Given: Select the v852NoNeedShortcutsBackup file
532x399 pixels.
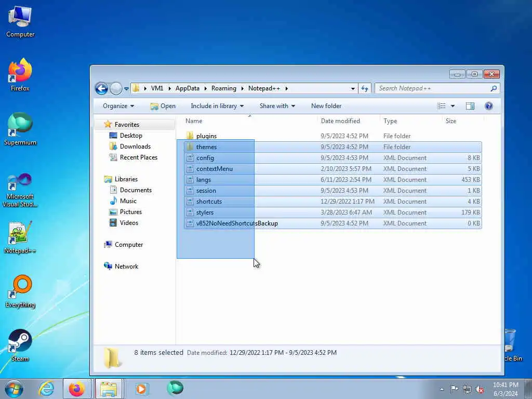Looking at the screenshot, I should 332,223.
